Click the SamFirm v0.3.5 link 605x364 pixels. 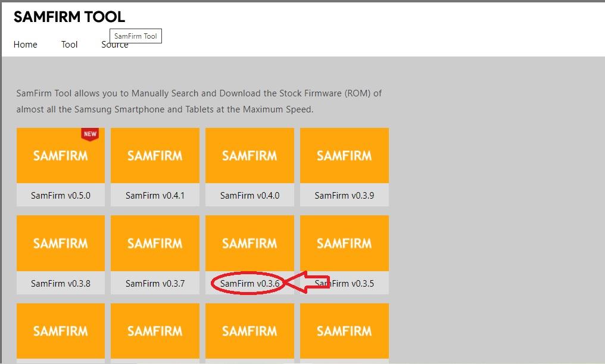point(345,284)
